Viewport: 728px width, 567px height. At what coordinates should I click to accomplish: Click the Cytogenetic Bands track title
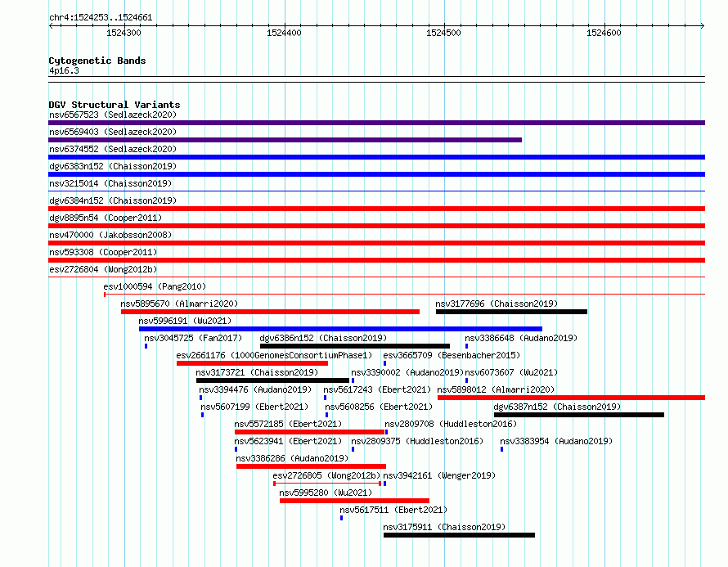tap(97, 61)
